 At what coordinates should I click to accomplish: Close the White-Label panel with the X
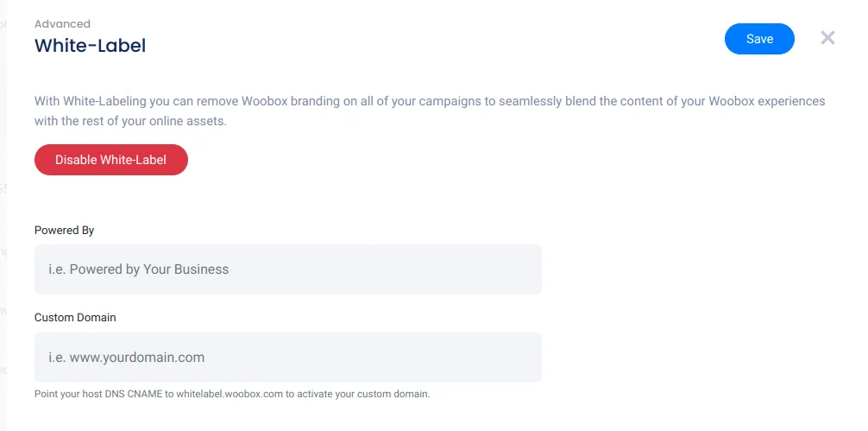(827, 38)
